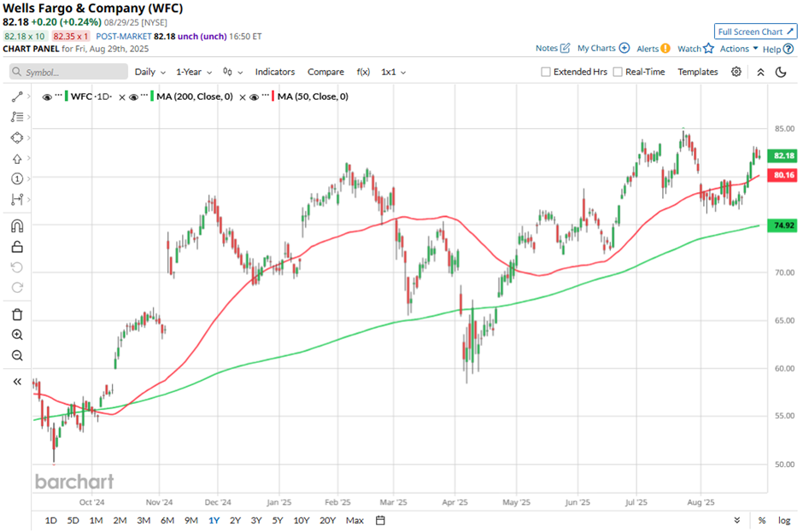The height and width of the screenshot is (532, 803).
Task: Toggle visibility of MA 50 indicator
Action: click(254, 96)
